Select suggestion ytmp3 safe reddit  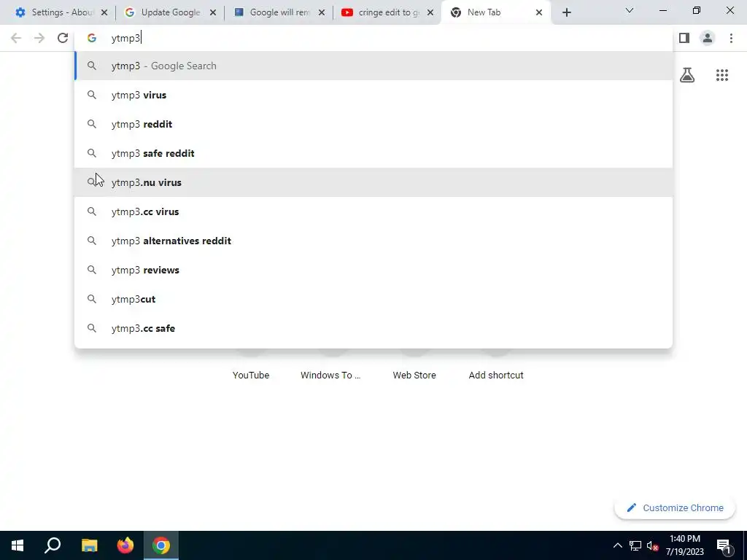point(373,153)
